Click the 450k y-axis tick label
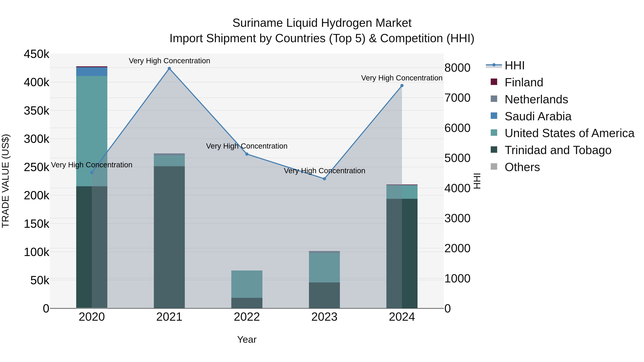Viewport: 644px width, 362px height. (36, 54)
